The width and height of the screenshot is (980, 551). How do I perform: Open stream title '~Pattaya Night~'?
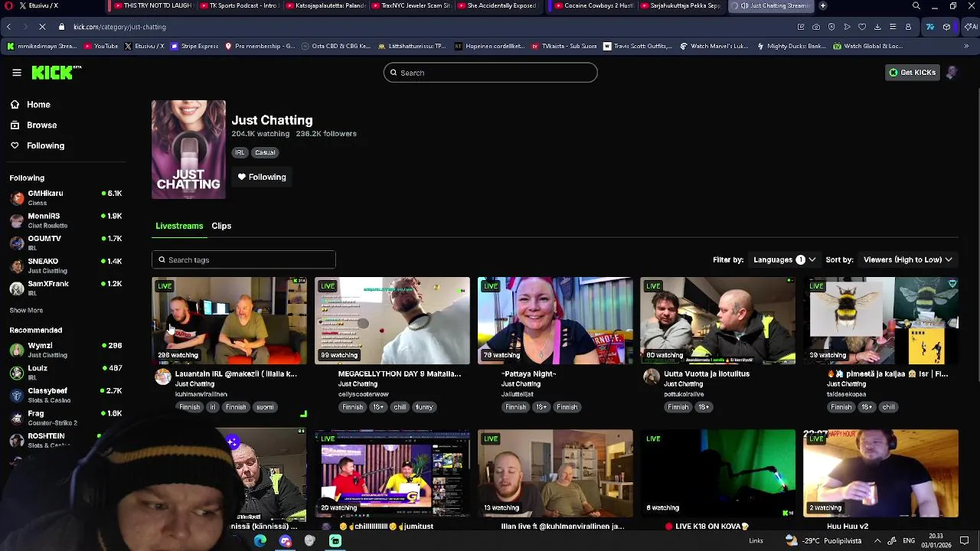pos(528,373)
